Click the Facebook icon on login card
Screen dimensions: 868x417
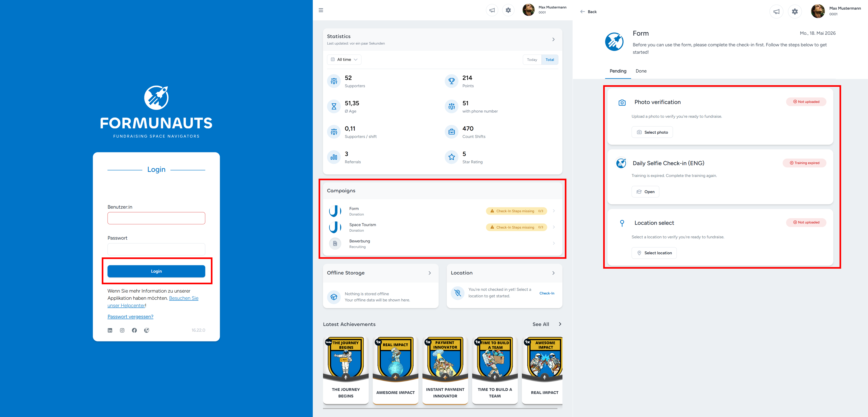tap(134, 330)
